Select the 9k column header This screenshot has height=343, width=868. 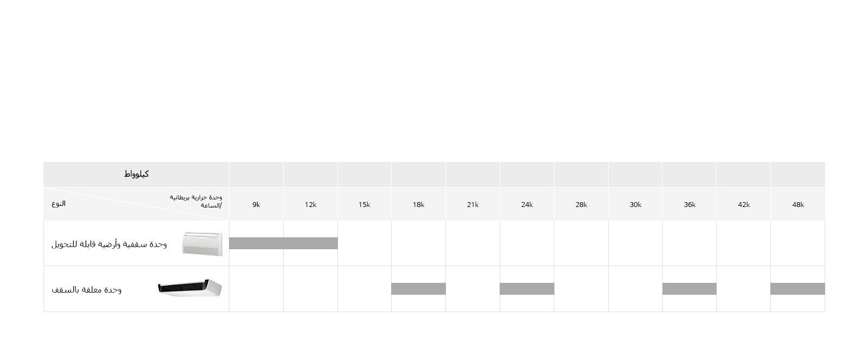[x=256, y=204]
